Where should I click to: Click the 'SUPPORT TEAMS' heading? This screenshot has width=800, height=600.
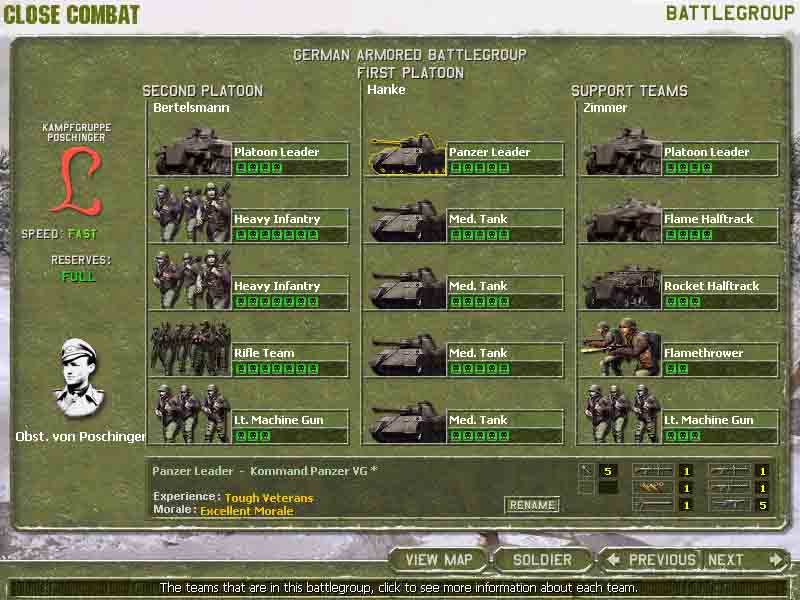[629, 91]
